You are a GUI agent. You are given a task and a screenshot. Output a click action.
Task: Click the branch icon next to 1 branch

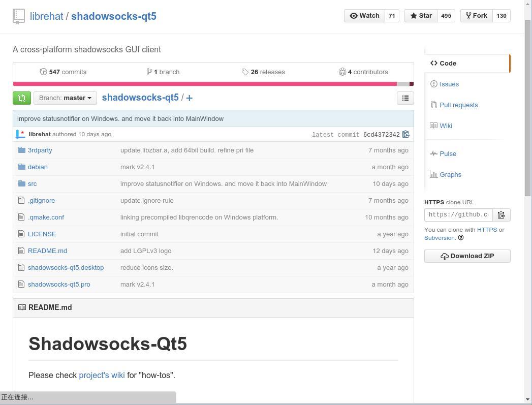149,72
